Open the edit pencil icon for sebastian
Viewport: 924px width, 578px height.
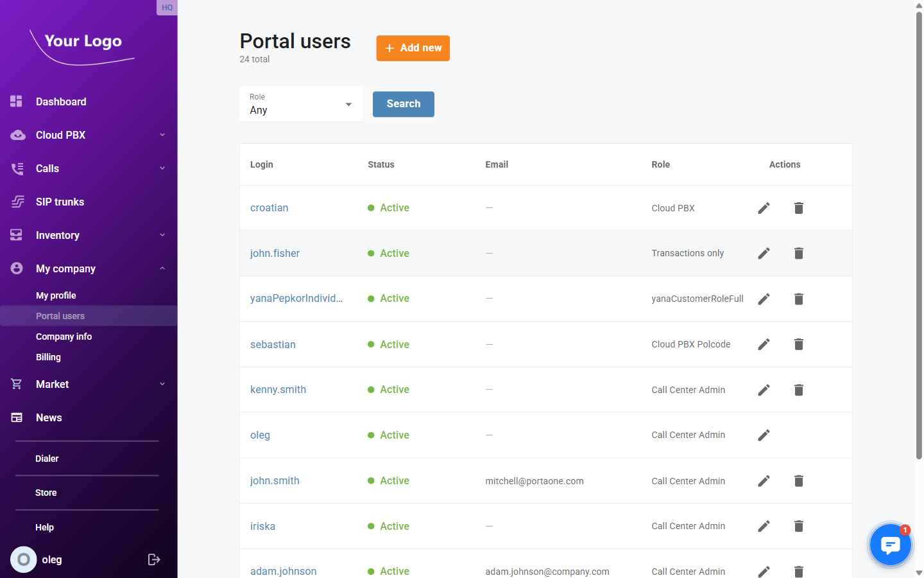point(764,344)
